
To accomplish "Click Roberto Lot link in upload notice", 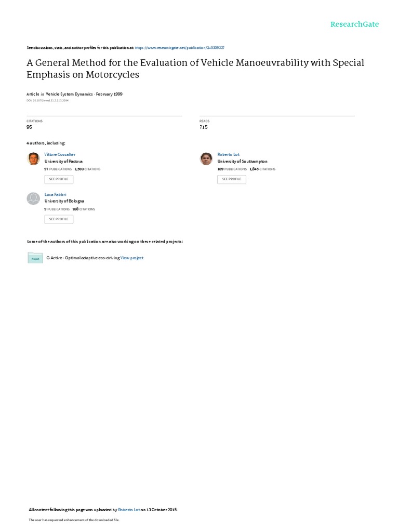I will (129, 510).
